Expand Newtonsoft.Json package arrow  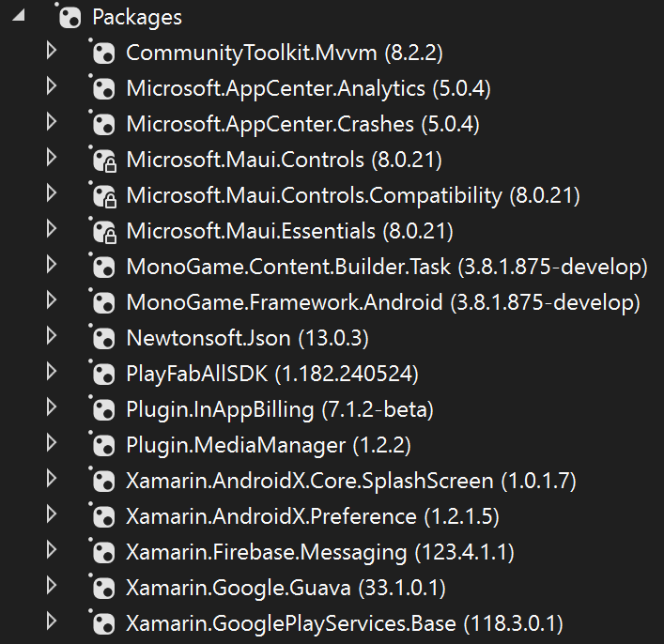click(x=52, y=336)
